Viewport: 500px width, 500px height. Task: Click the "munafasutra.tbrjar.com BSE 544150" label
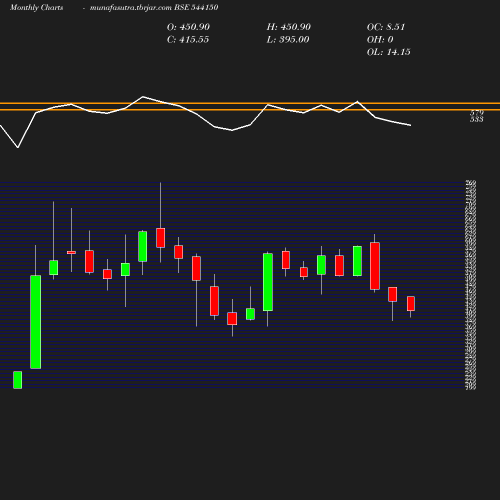pos(154,7)
